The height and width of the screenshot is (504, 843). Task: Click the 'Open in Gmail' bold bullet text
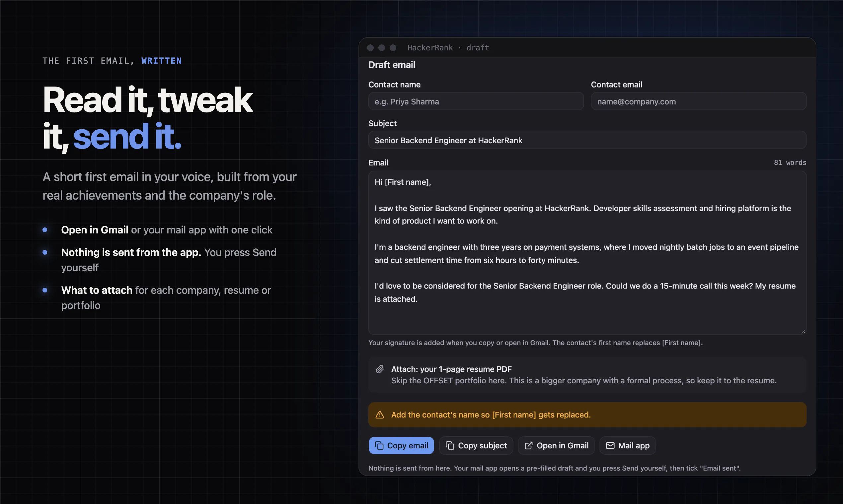[95, 230]
